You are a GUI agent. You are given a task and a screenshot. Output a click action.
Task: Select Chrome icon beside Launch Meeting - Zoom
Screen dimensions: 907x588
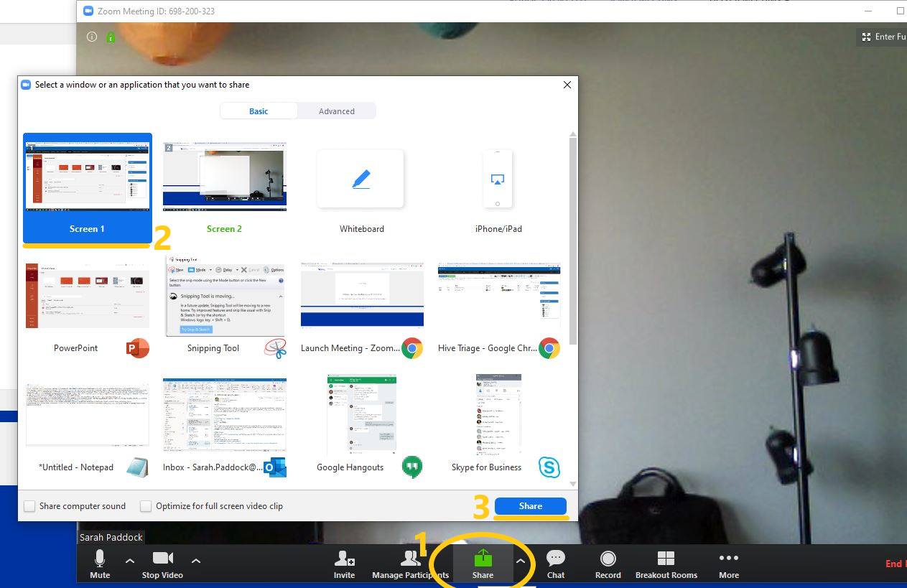(411, 348)
